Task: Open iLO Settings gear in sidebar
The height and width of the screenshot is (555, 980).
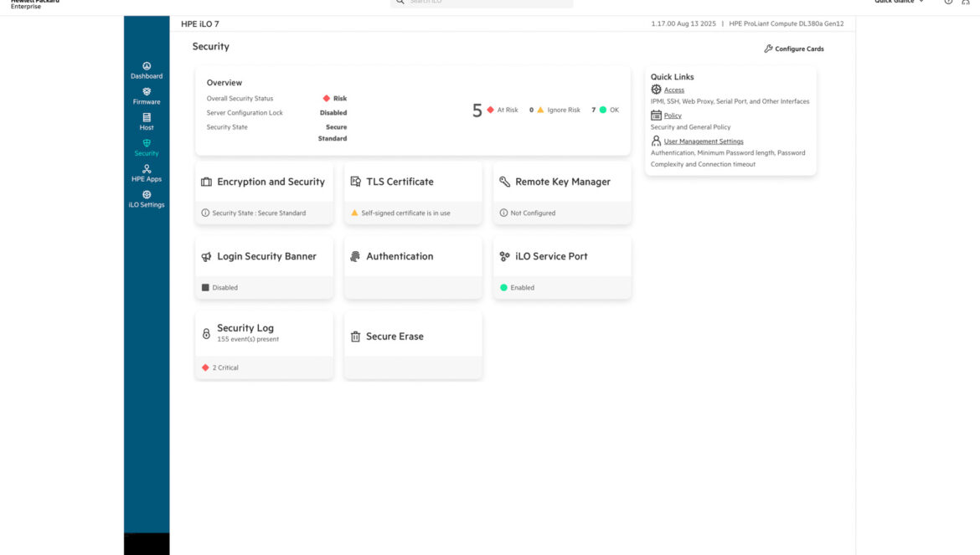Action: (x=147, y=195)
